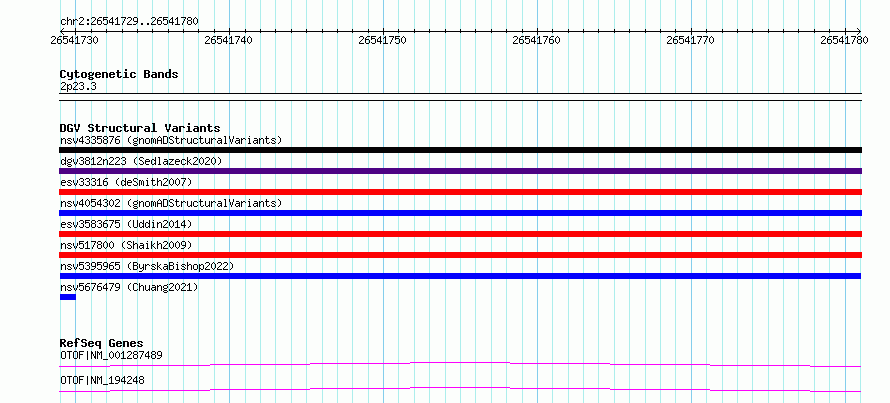Open nsv4054302 (gnomADStructuralVariants) label
Viewport: 890px width, 403px height.
click(x=171, y=203)
